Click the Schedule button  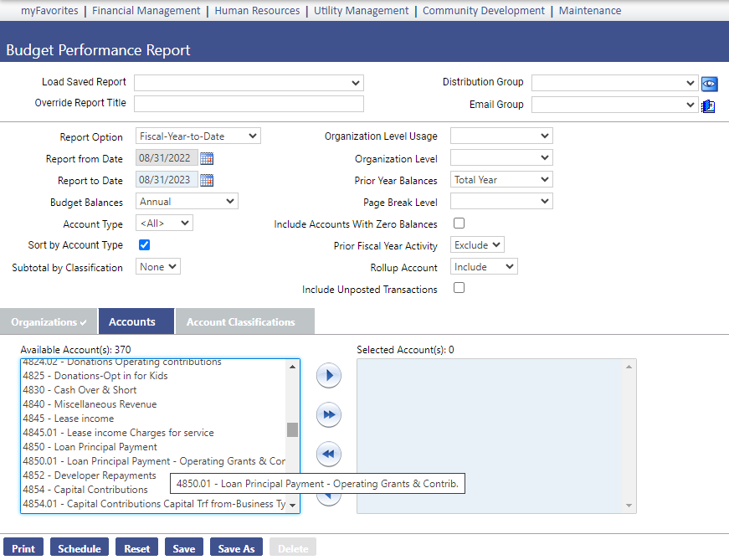[80, 548]
